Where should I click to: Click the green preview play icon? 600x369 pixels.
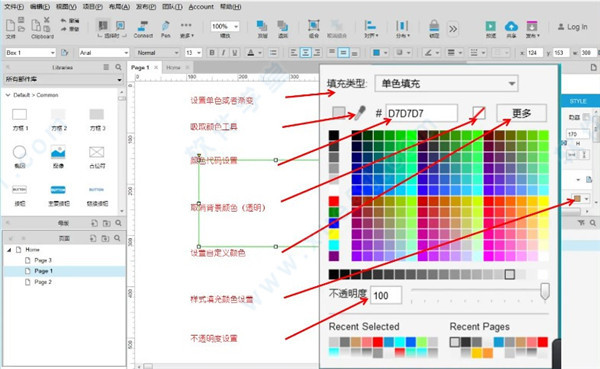click(491, 29)
